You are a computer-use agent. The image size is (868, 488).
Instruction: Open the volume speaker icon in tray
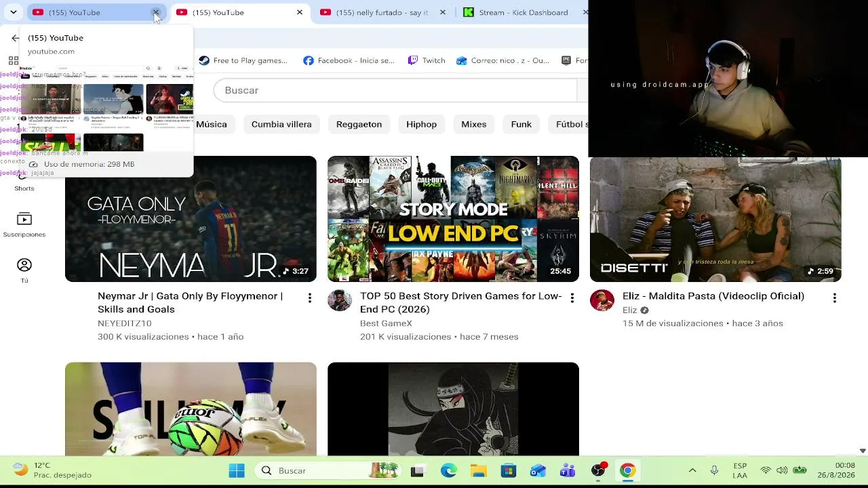(x=782, y=470)
